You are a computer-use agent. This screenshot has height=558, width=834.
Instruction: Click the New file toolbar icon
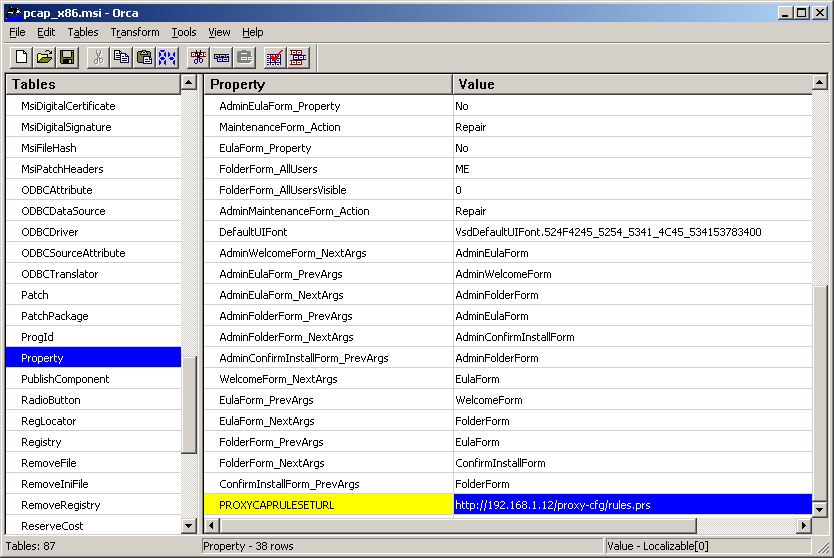tap(22, 58)
